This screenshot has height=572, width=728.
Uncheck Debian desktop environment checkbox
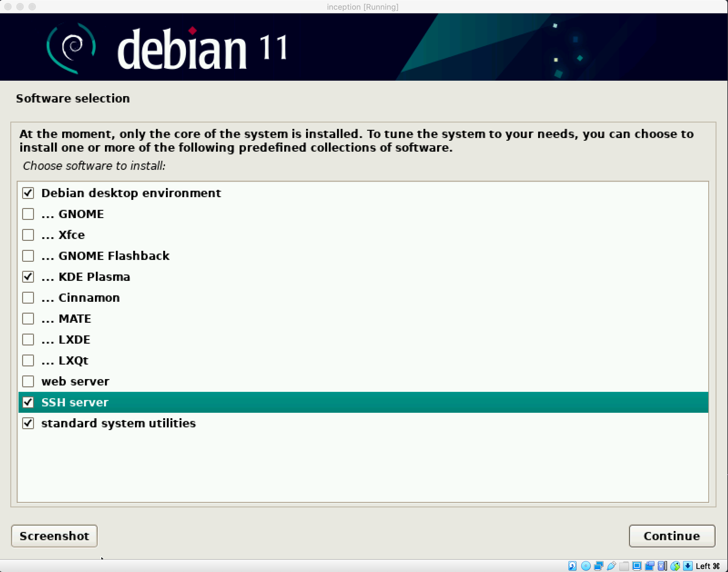click(x=28, y=193)
